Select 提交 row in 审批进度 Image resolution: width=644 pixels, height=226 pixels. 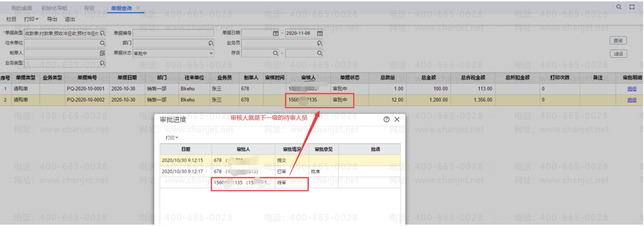(280, 160)
